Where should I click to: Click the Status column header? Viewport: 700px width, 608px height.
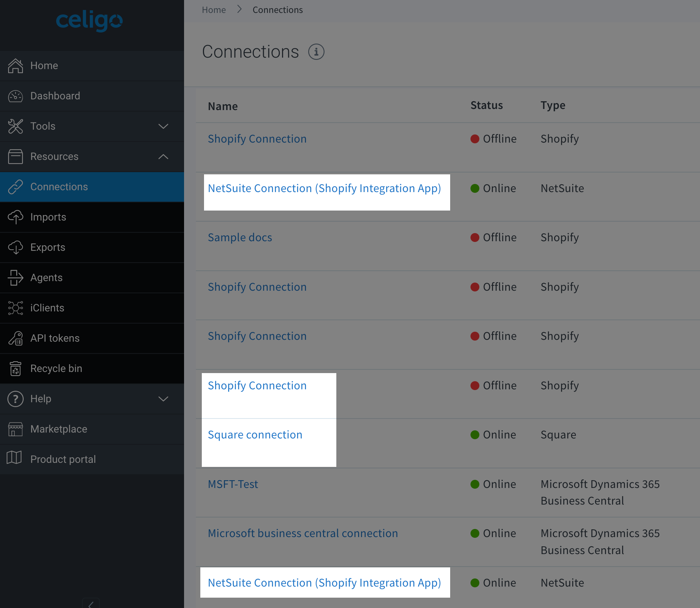[486, 105]
